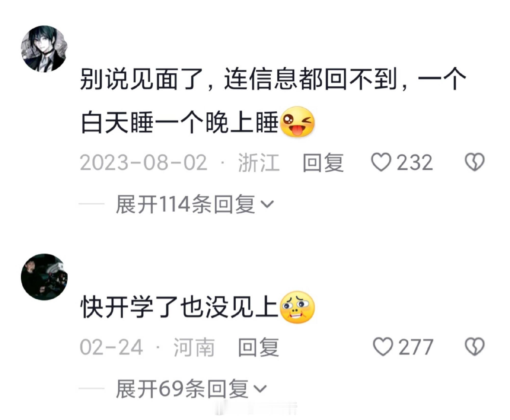
Task: Tap the crying pleading emoji
Action: click(297, 307)
